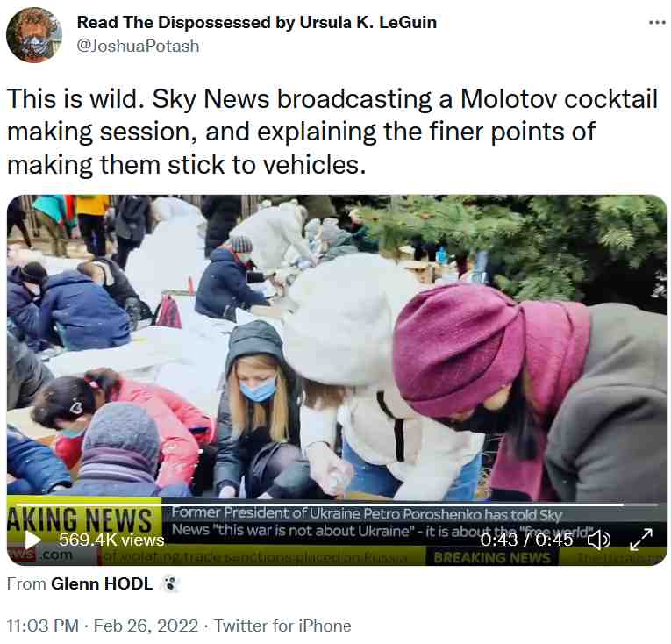The image size is (671, 644).
Task: Click the Twitter for iPhone source link
Action: tap(282, 626)
